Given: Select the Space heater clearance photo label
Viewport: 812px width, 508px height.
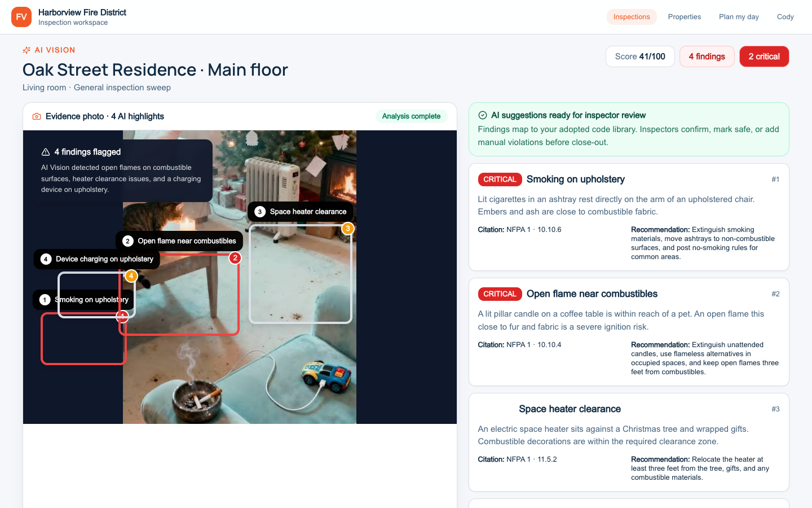Looking at the screenshot, I should [301, 212].
